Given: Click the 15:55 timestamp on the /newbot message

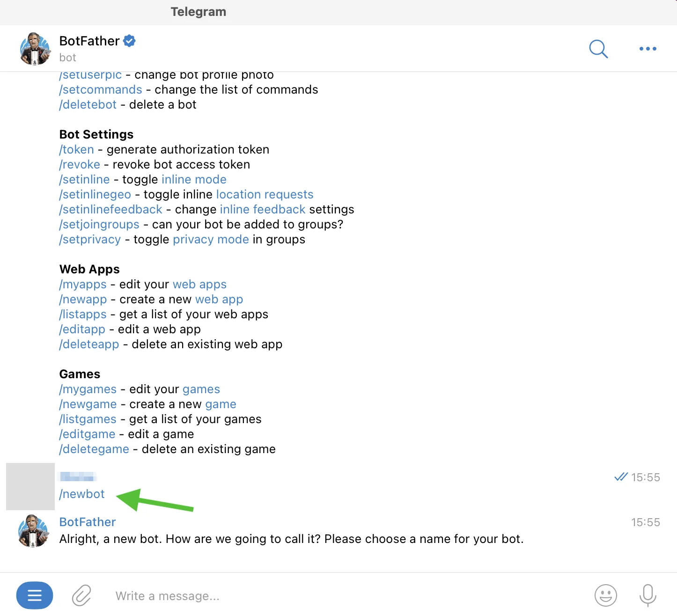Looking at the screenshot, I should tap(646, 477).
